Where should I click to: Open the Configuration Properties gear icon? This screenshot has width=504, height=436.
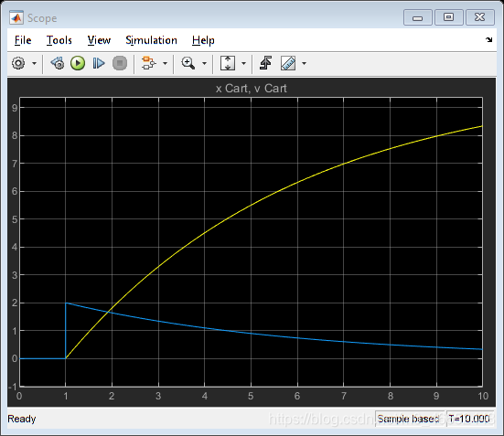[x=18, y=63]
